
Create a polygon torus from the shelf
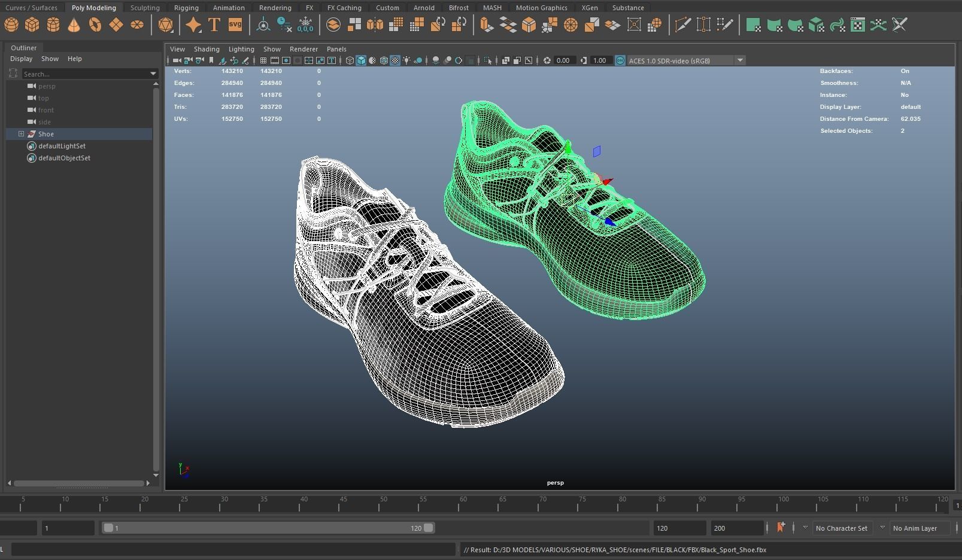pos(95,25)
